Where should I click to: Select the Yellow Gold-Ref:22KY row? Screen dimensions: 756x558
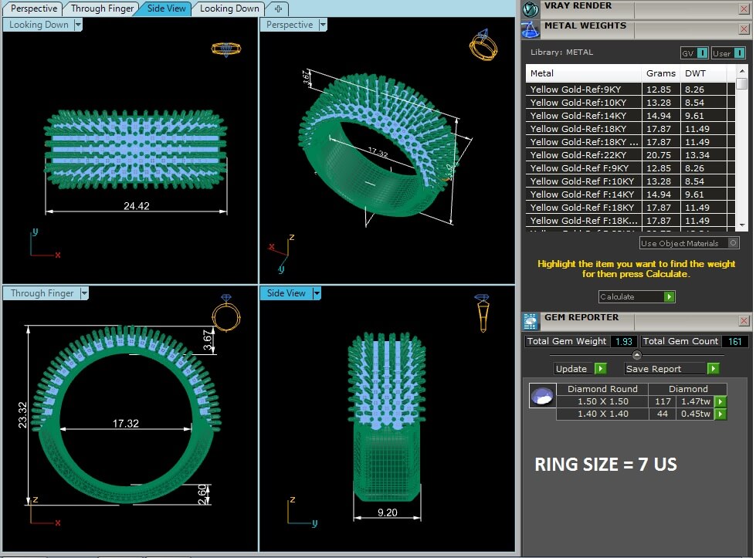pos(585,155)
